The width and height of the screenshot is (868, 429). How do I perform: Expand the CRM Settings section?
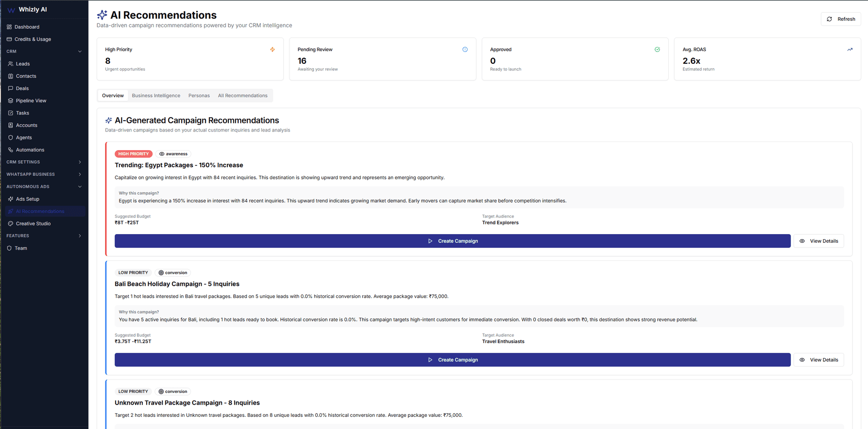coord(80,162)
